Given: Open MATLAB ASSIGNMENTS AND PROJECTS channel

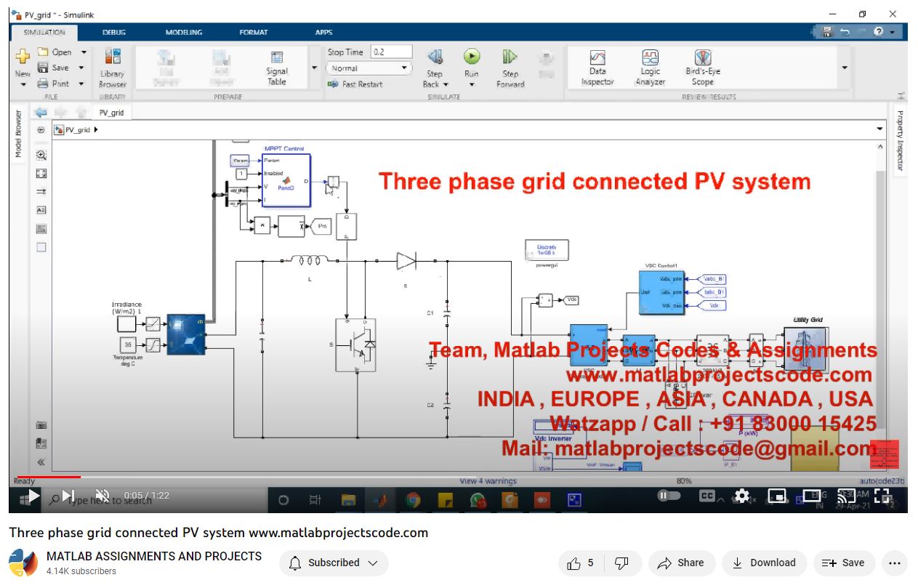Looking at the screenshot, I should tap(153, 556).
